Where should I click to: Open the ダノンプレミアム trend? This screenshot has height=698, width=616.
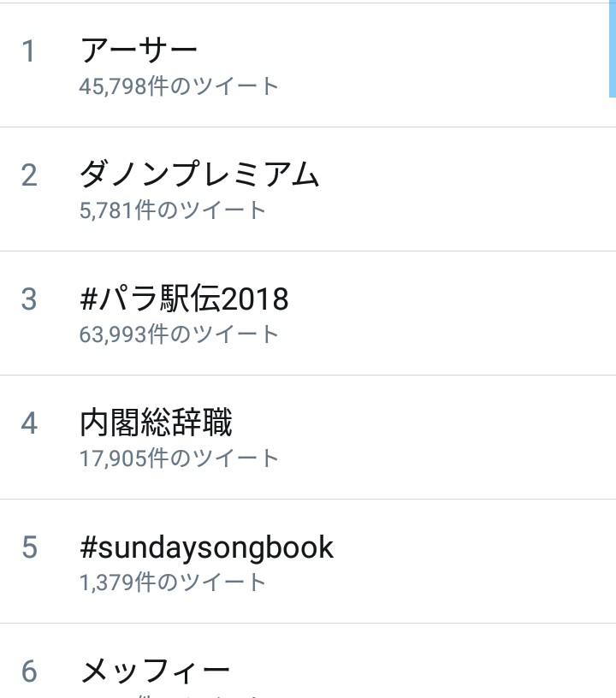coord(199,174)
